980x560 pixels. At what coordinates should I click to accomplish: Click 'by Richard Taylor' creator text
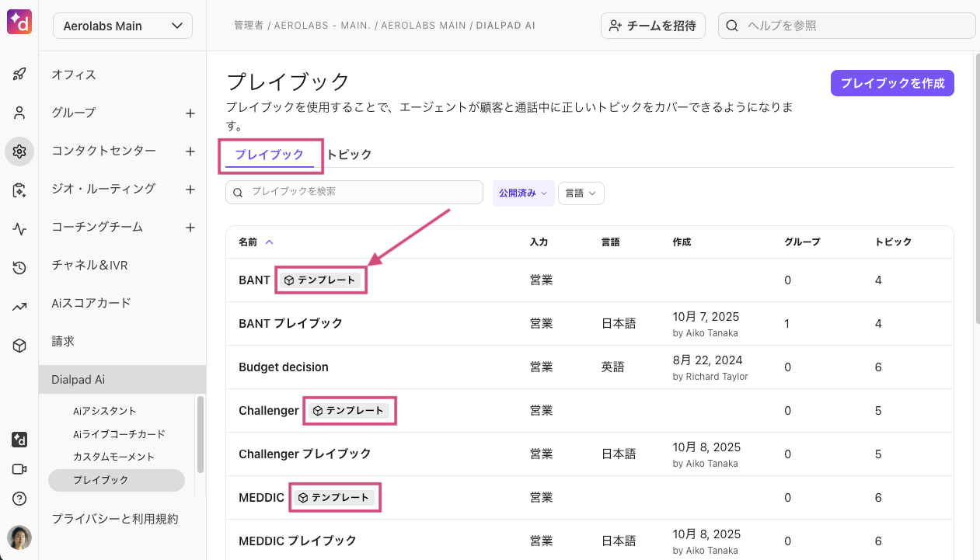710,377
